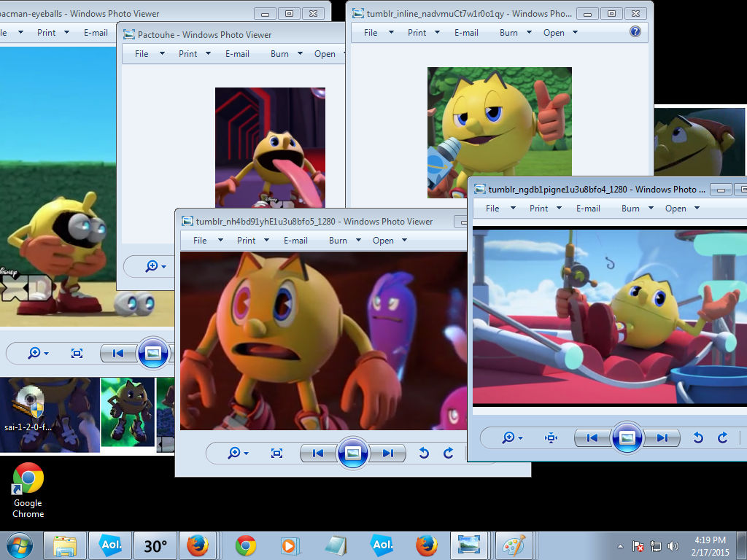747x560 pixels.
Task: Open the Windows Start menu
Action: click(20, 545)
